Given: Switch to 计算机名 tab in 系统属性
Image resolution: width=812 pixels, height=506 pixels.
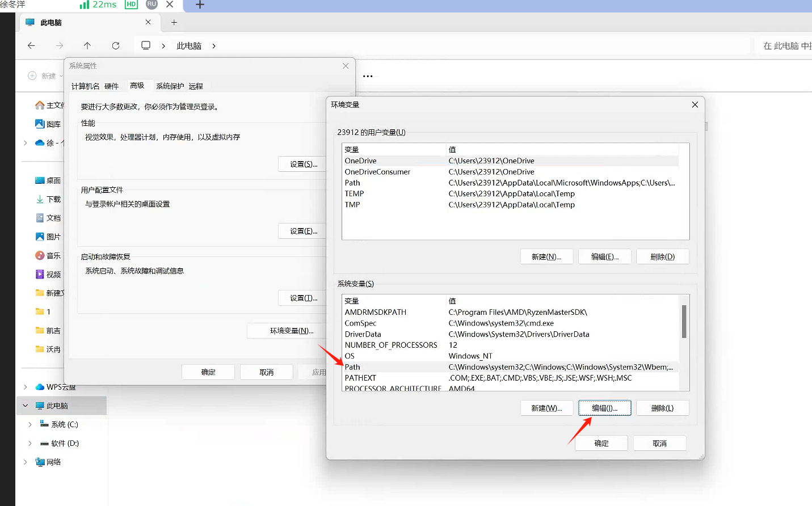Looking at the screenshot, I should 85,86.
